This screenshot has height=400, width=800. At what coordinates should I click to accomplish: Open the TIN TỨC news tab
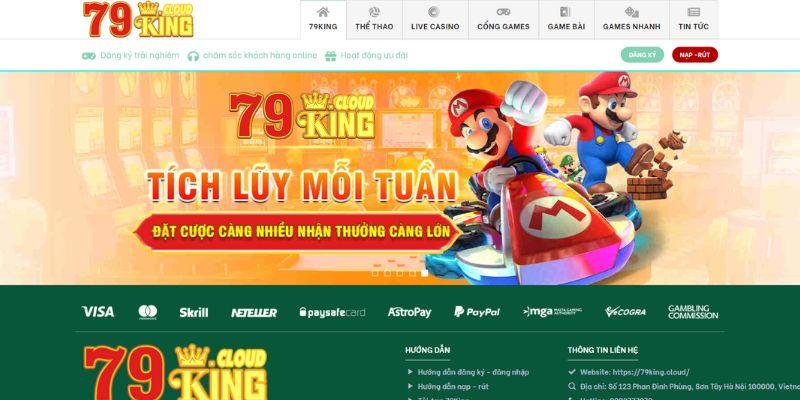[694, 20]
